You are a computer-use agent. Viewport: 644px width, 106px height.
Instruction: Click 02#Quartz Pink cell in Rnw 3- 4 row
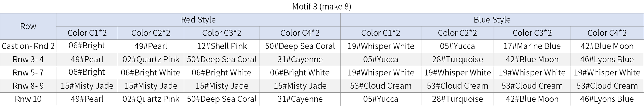(x=151, y=60)
